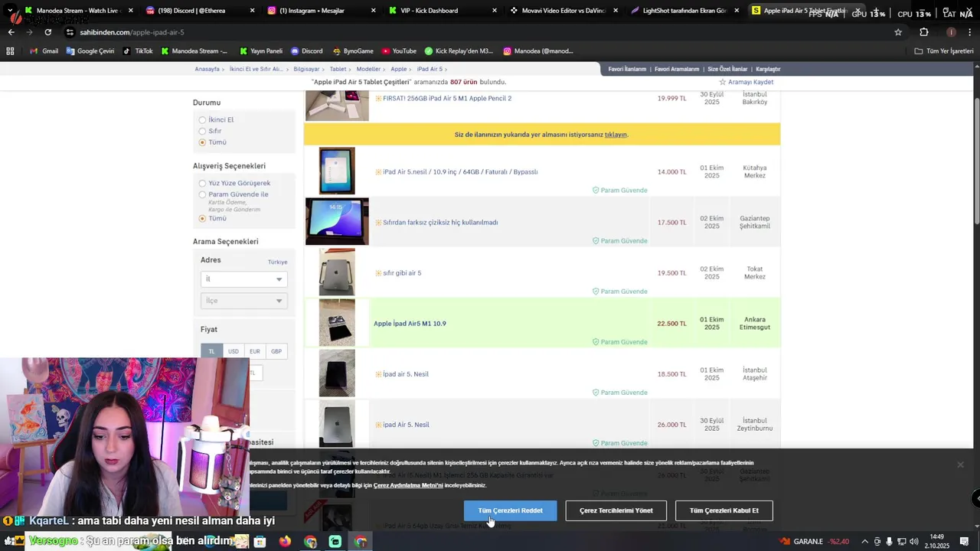Open Sıfırdan farksız çiziksiz listing thumbnail

pyautogui.click(x=337, y=222)
